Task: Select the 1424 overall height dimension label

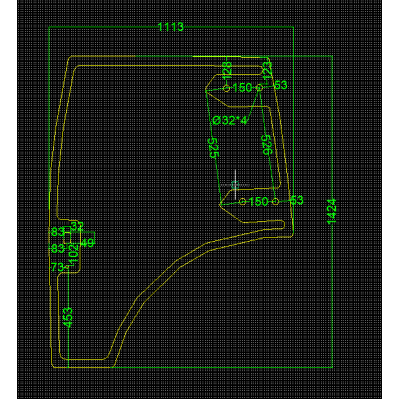Action: click(x=331, y=211)
